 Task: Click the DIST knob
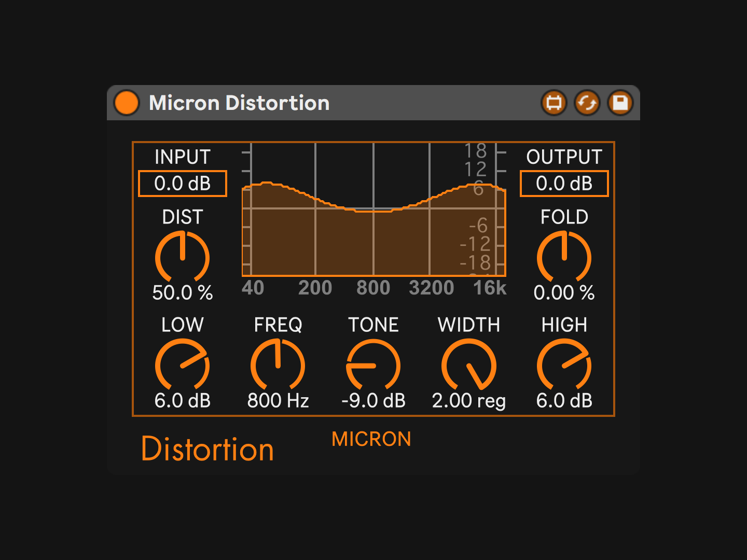183,257
